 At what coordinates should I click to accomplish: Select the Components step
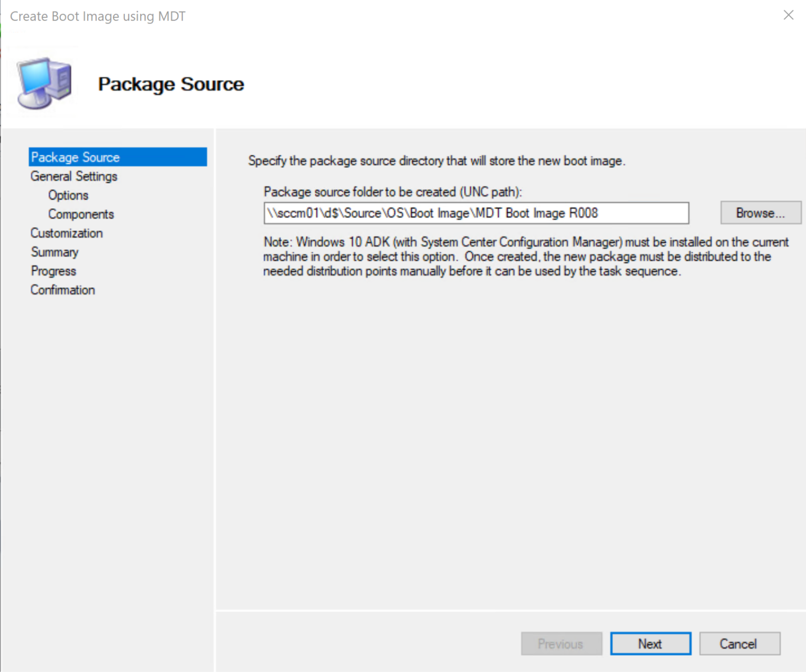pos(81,214)
